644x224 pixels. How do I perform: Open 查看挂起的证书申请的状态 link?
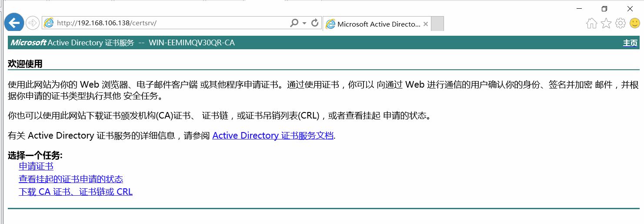(71, 179)
